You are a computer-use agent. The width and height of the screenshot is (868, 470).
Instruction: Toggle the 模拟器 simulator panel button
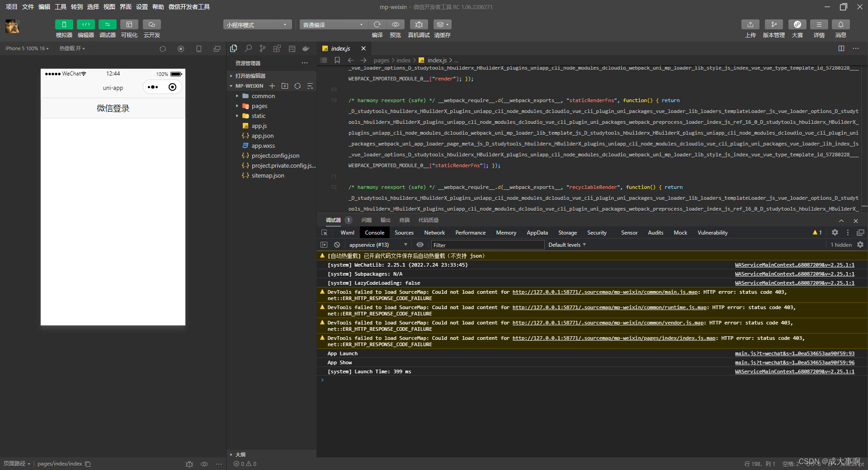(x=64, y=24)
